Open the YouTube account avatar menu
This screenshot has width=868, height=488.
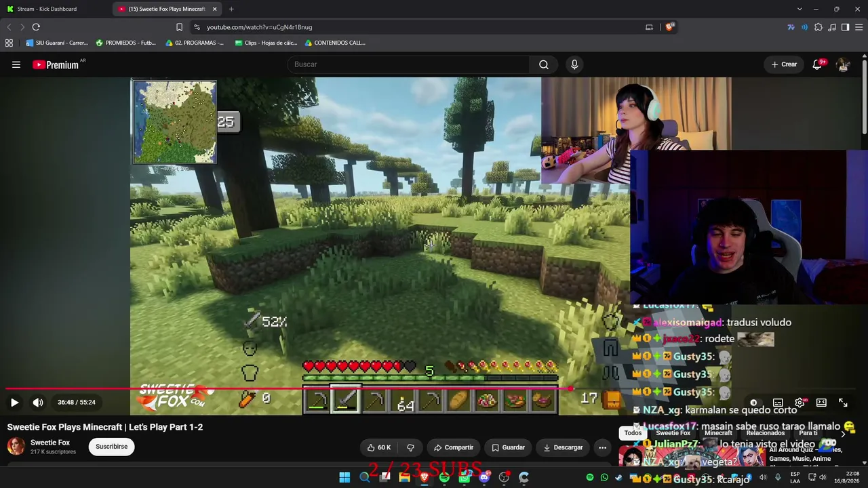(x=843, y=64)
